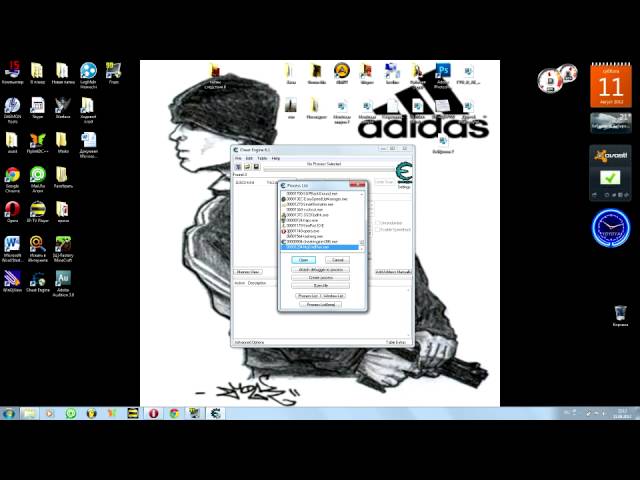Click the Windows Start button
The width and height of the screenshot is (640, 480).
[x=9, y=413]
